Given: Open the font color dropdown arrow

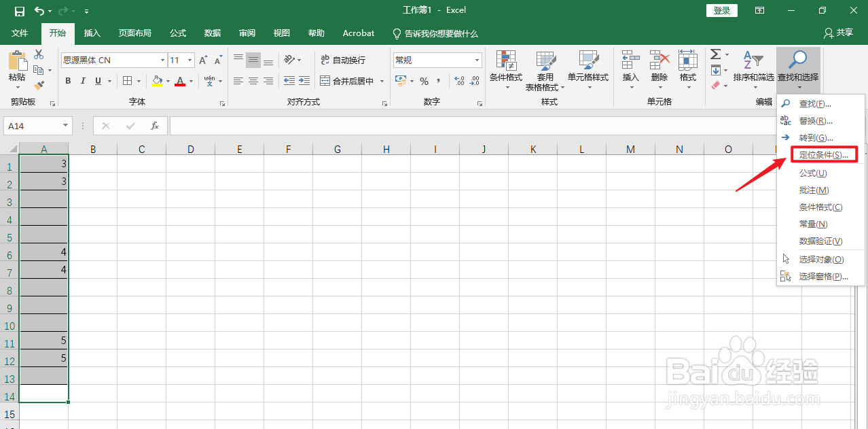Looking at the screenshot, I should [191, 82].
